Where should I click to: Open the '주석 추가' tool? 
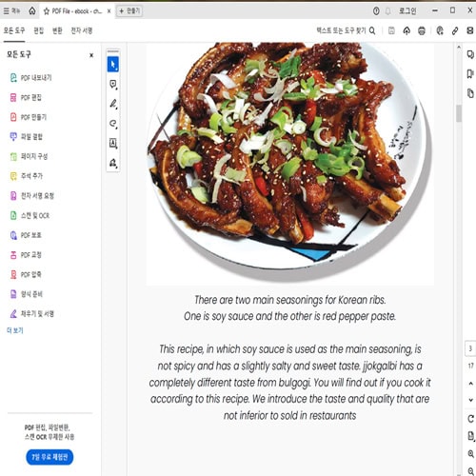(x=27, y=176)
